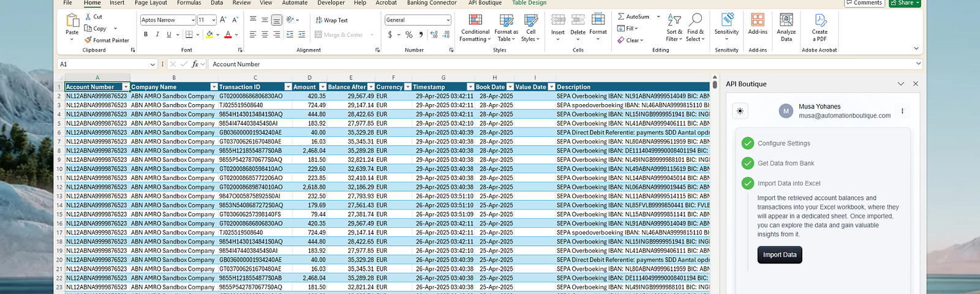This screenshot has height=294, width=980.
Task: Apply the yellow Fill Color swatch
Action: (x=209, y=35)
